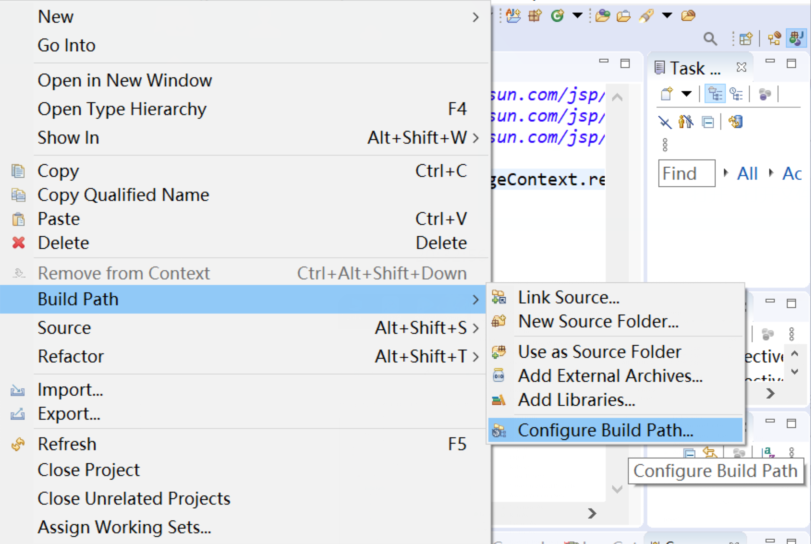Screen dimensions: 811x544
Task: Click the crossed-out filter icon in Task List
Action: click(665, 123)
